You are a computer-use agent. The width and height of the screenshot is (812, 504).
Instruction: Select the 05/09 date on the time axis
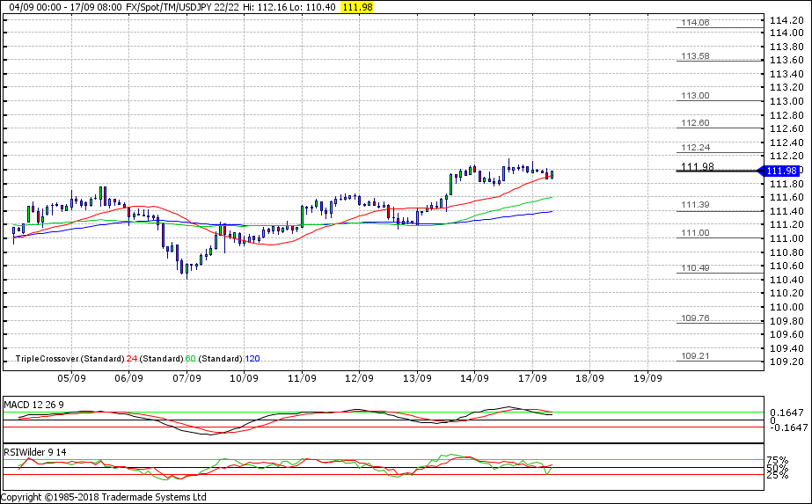[71, 379]
